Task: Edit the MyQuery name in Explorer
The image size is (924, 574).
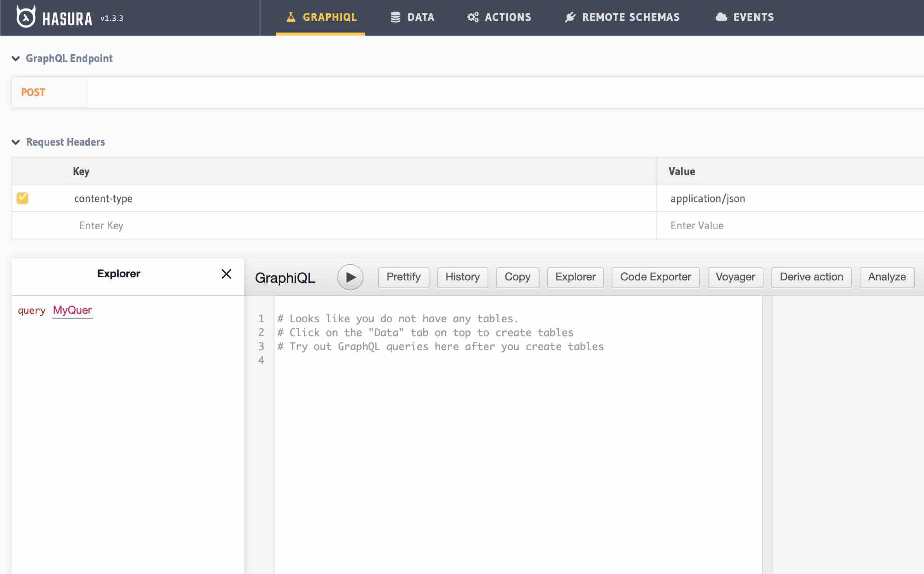Action: 72,311
